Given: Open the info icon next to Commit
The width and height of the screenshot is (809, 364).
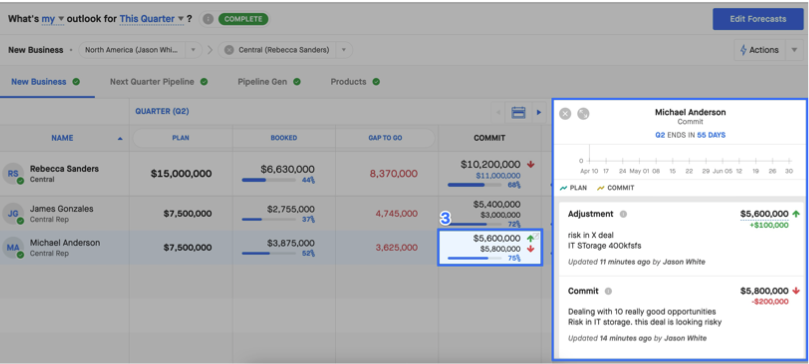Looking at the screenshot, I should pyautogui.click(x=608, y=291).
